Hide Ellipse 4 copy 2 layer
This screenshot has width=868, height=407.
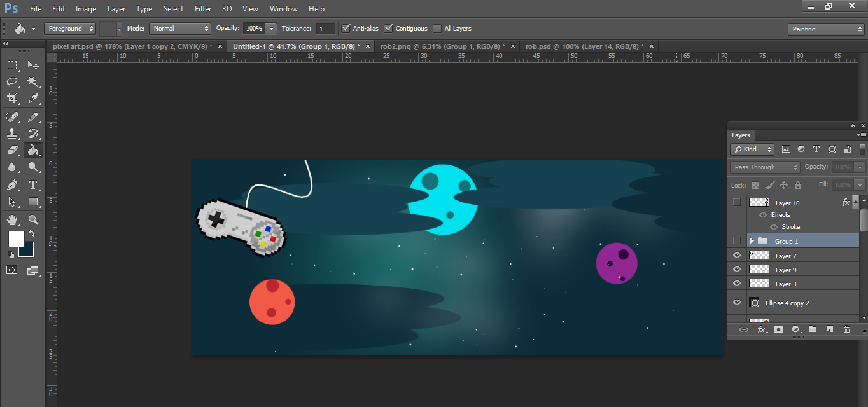pyautogui.click(x=737, y=303)
